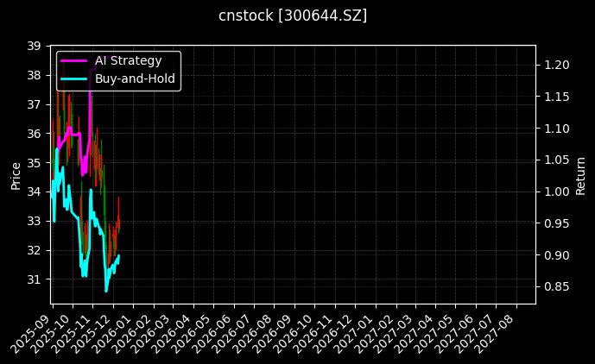This screenshot has height=364, width=595.
Task: Select the "Buy-and-Hold" legend label
Action: click(x=135, y=78)
